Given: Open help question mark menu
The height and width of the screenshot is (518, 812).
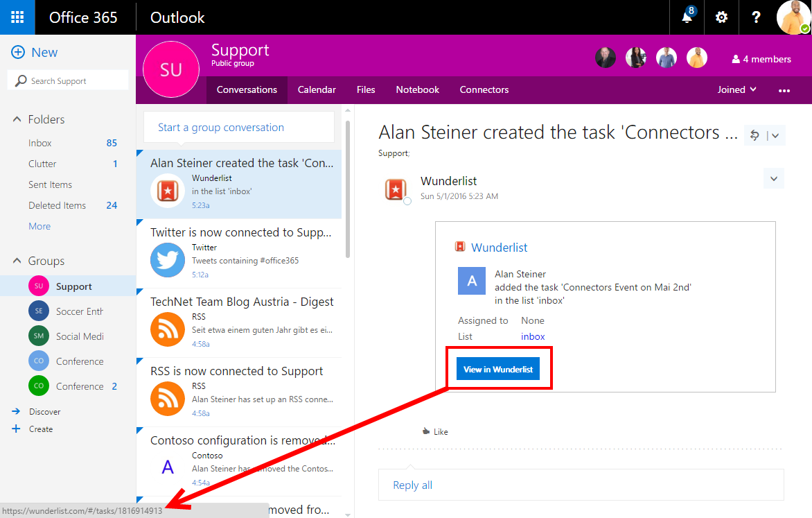Looking at the screenshot, I should [756, 17].
